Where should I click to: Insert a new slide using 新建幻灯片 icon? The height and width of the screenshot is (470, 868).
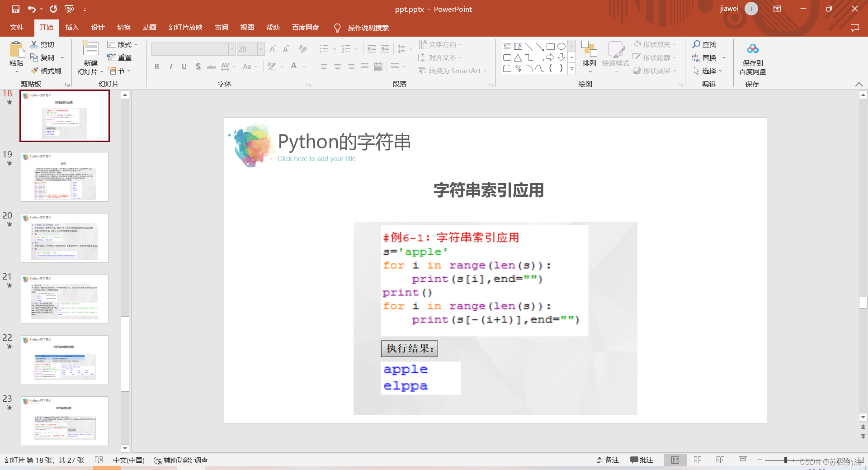click(90, 49)
